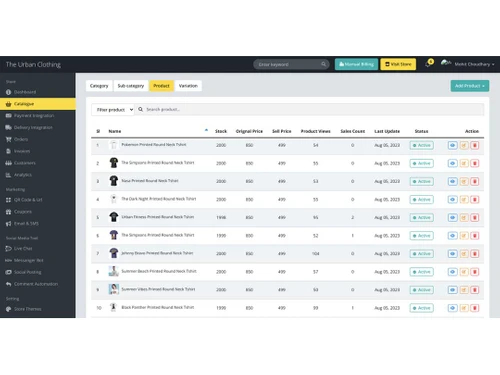Click the Active status badge in row 1
This screenshot has width=500, height=375.
click(421, 145)
